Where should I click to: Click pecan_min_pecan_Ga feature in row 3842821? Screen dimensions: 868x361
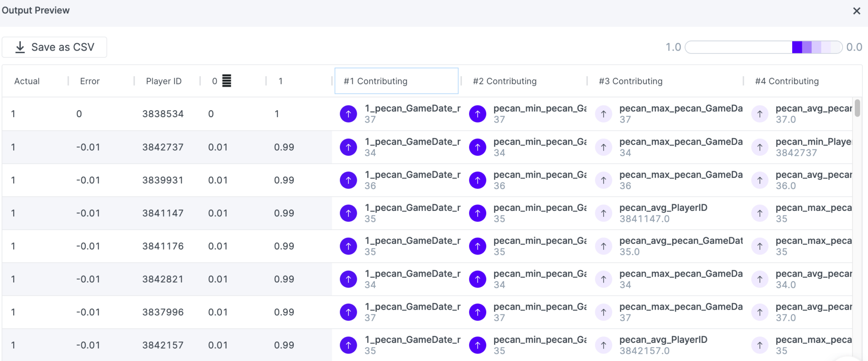pos(540,274)
